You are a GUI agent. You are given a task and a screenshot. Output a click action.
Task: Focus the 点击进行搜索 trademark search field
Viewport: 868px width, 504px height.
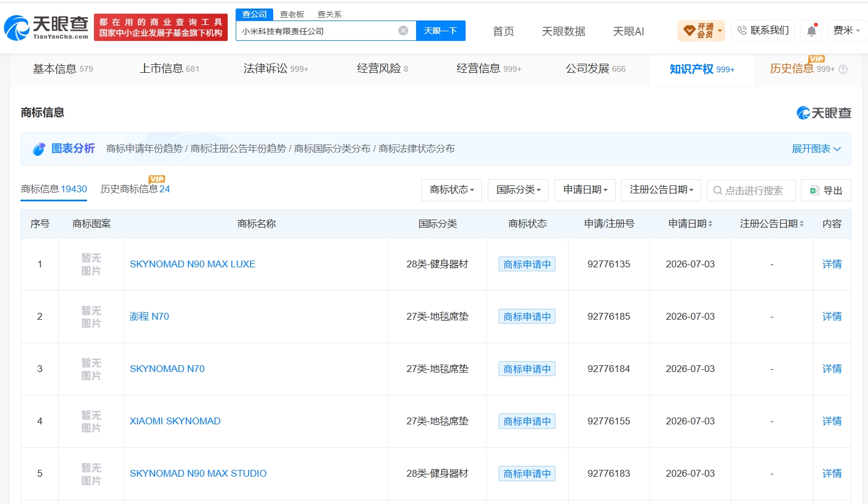pos(751,190)
